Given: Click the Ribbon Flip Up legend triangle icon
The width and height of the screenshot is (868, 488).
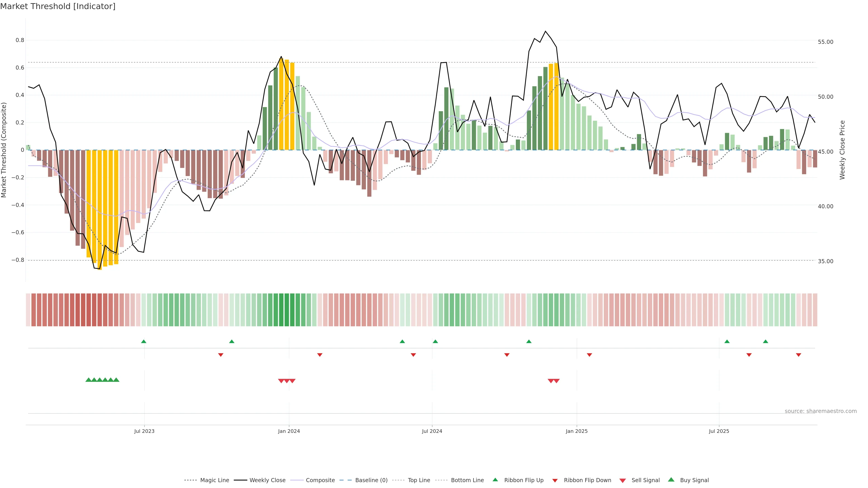Looking at the screenshot, I should point(495,480).
